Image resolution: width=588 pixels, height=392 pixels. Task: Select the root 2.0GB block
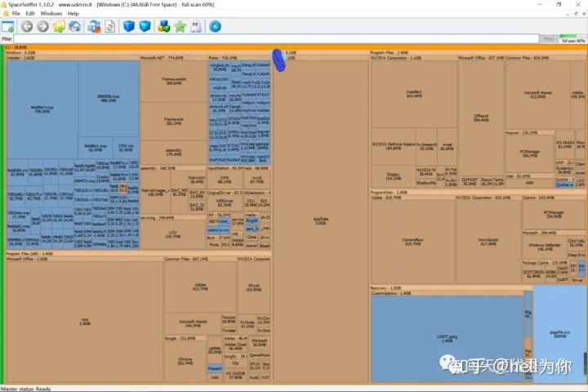point(85,322)
